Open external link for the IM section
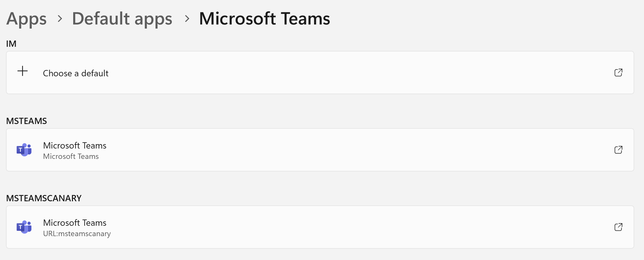The width and height of the screenshot is (644, 260). 618,73
